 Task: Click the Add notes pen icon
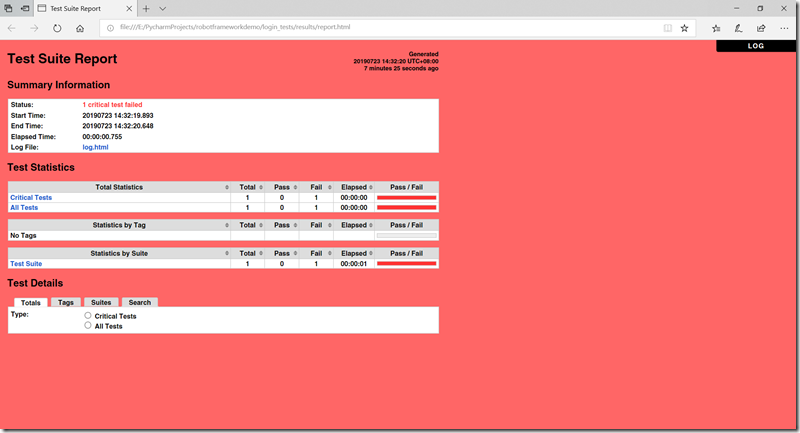click(738, 29)
